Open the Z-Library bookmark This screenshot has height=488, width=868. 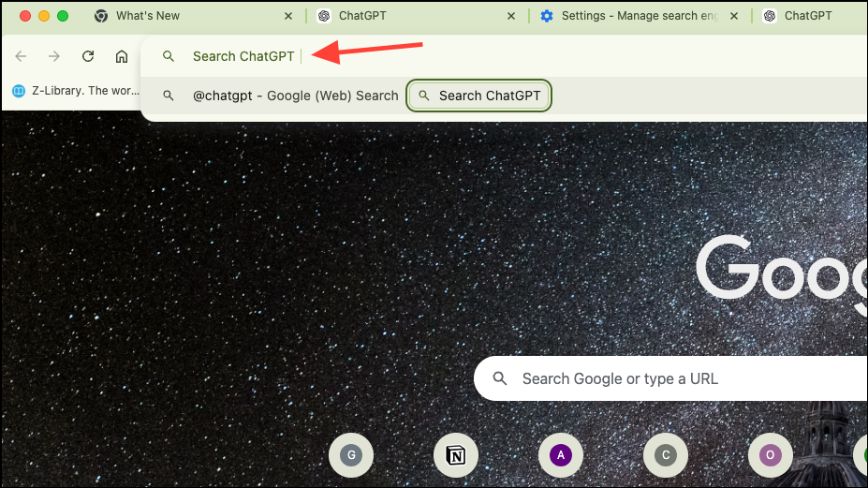coord(76,90)
